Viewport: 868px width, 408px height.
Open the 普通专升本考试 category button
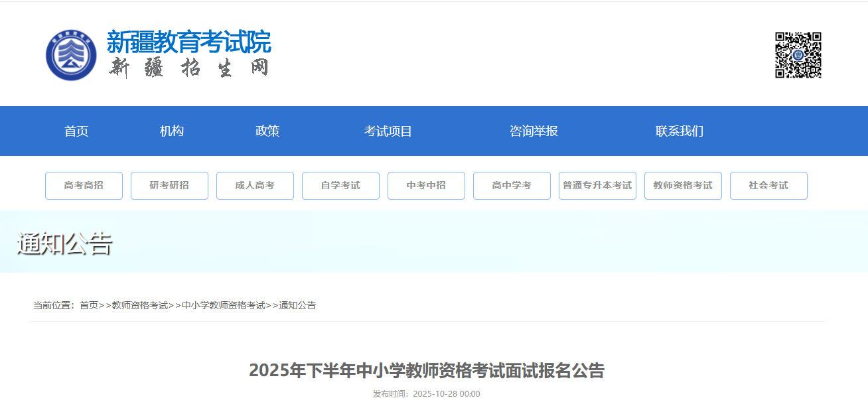[x=597, y=186]
